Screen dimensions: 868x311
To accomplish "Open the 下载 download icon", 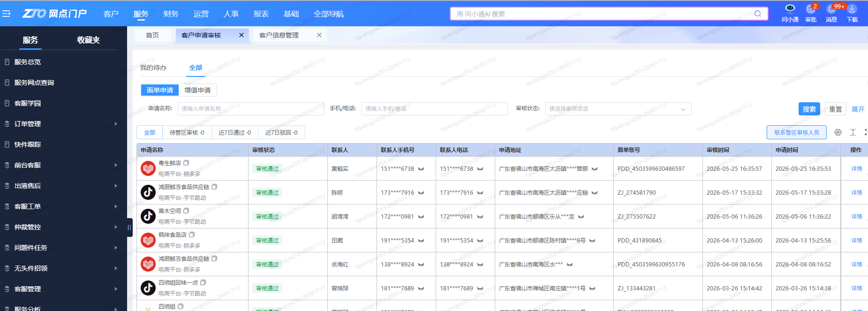I will pos(852,9).
